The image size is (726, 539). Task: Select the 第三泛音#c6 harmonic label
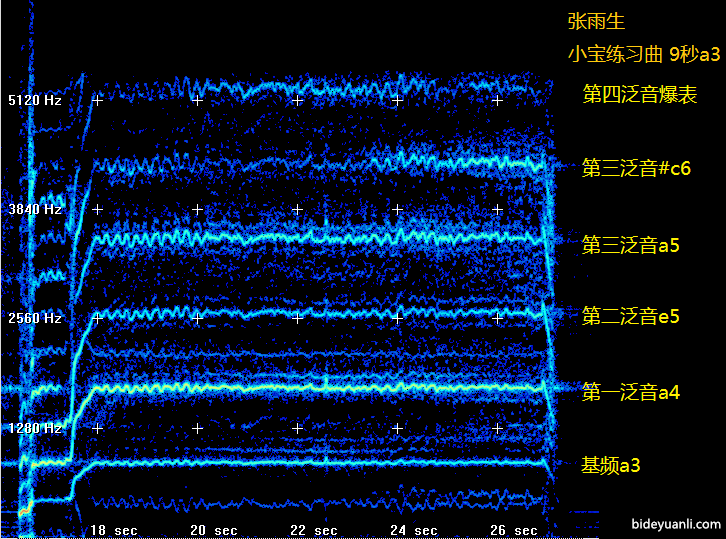[x=636, y=168]
